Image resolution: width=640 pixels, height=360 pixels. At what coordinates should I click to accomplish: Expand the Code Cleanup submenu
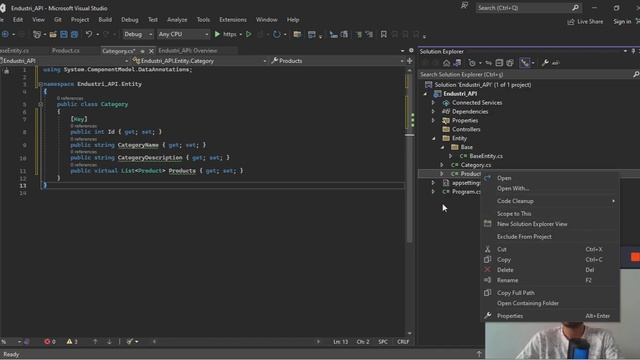pos(550,201)
